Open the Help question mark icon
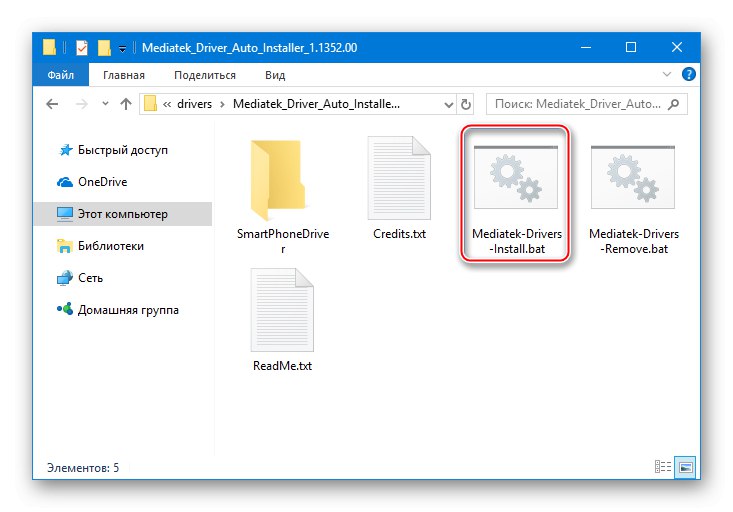This screenshot has height=512, width=733. 689,74
